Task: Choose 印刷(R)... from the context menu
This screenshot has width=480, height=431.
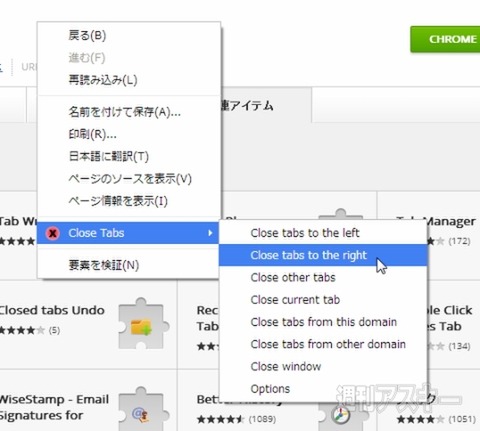Action: click(129, 134)
